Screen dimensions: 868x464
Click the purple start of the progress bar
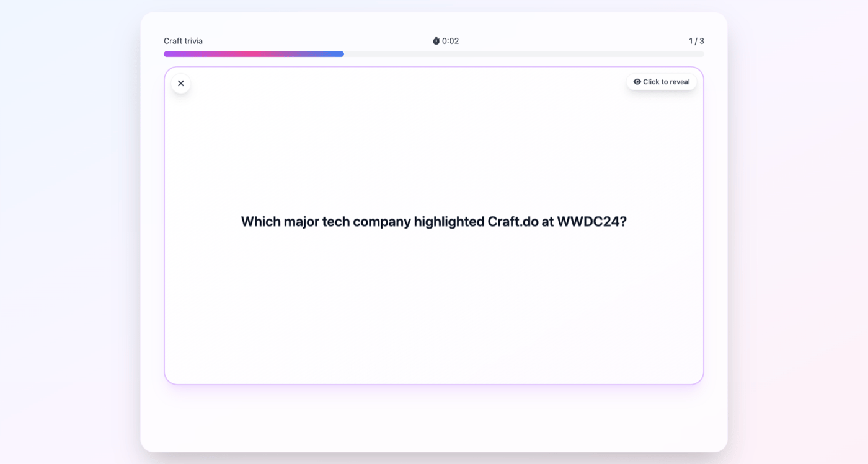coord(169,55)
